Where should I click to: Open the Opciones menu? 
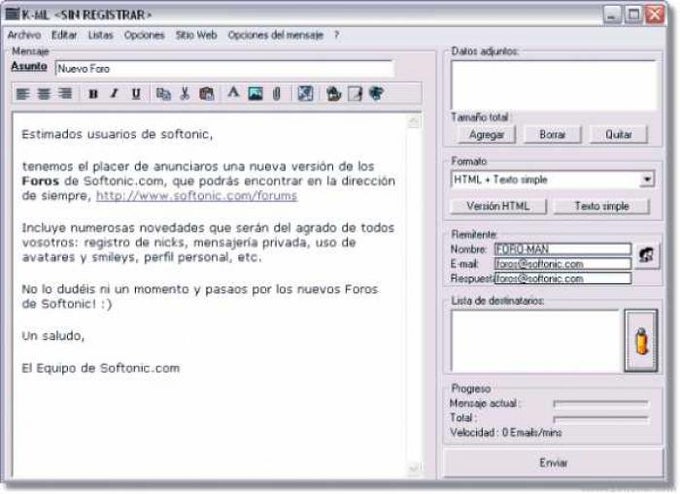144,35
